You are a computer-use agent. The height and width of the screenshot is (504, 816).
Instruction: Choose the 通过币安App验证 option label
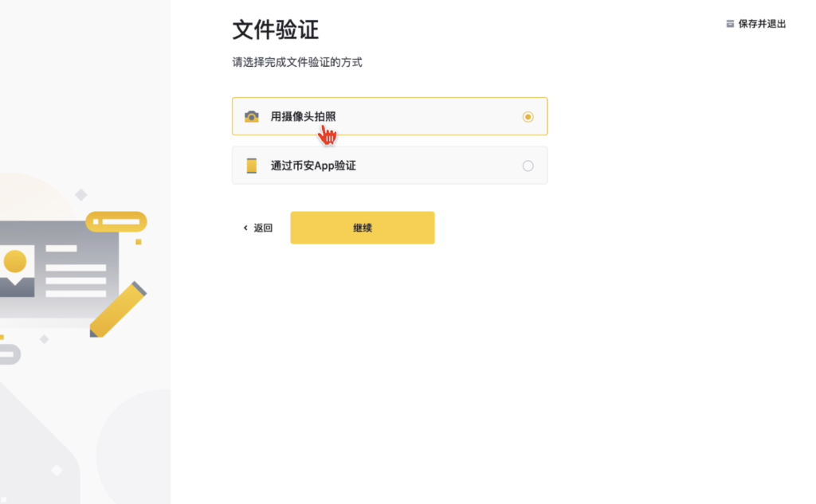coord(313,166)
